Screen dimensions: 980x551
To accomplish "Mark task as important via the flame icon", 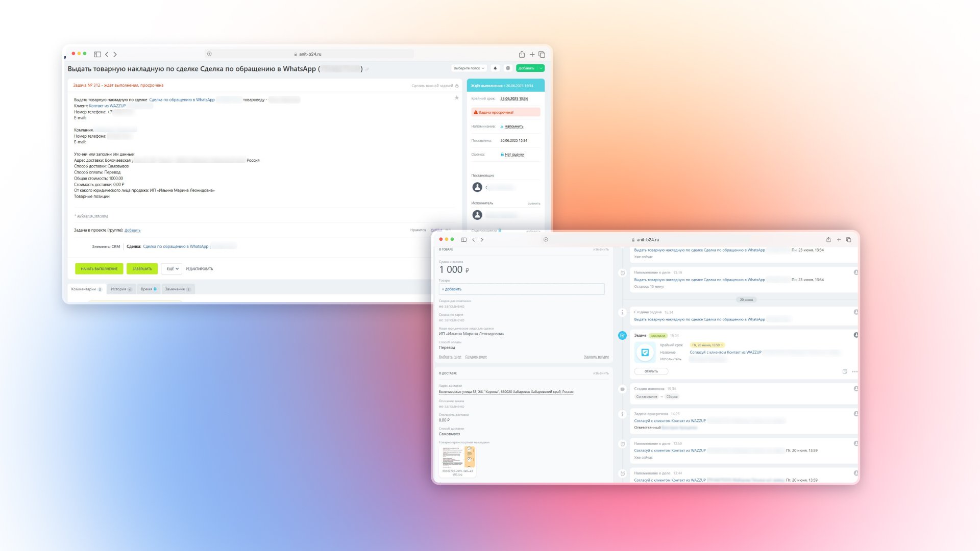I will pyautogui.click(x=457, y=86).
